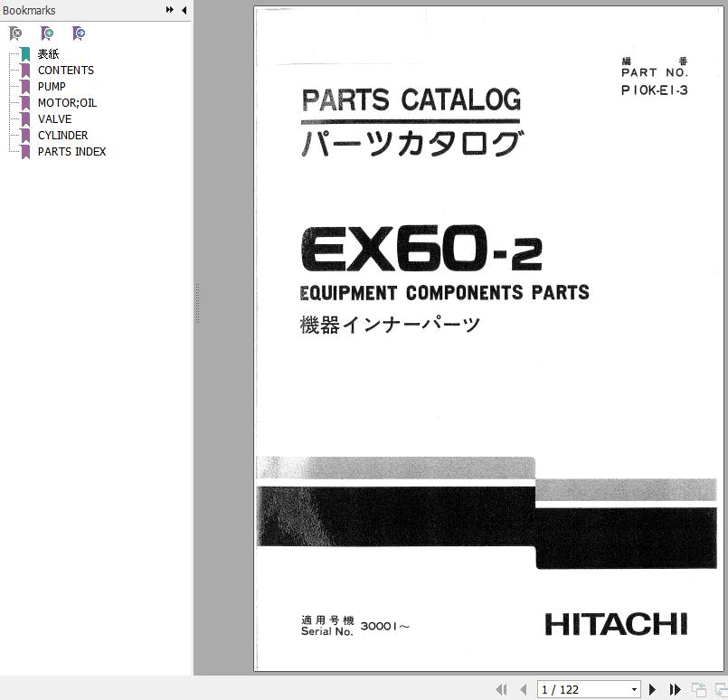Click the add new bookmark icon
Screen dimensions: 728x700
point(47,33)
